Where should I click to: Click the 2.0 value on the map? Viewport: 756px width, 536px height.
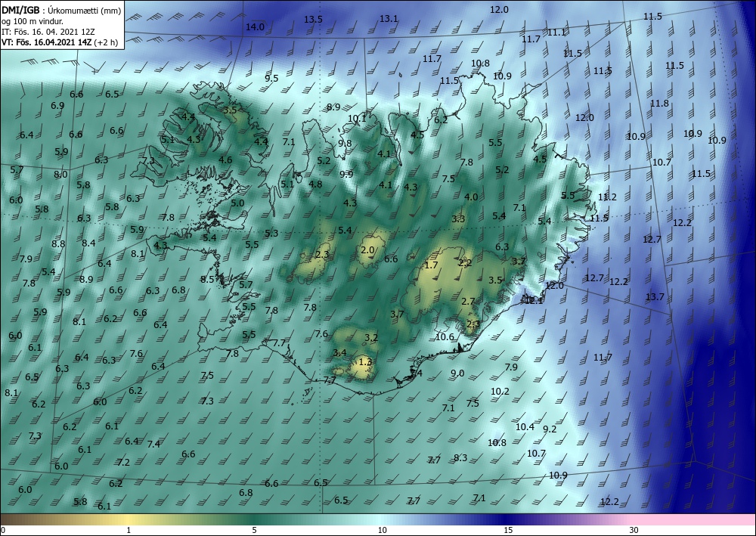coord(367,249)
